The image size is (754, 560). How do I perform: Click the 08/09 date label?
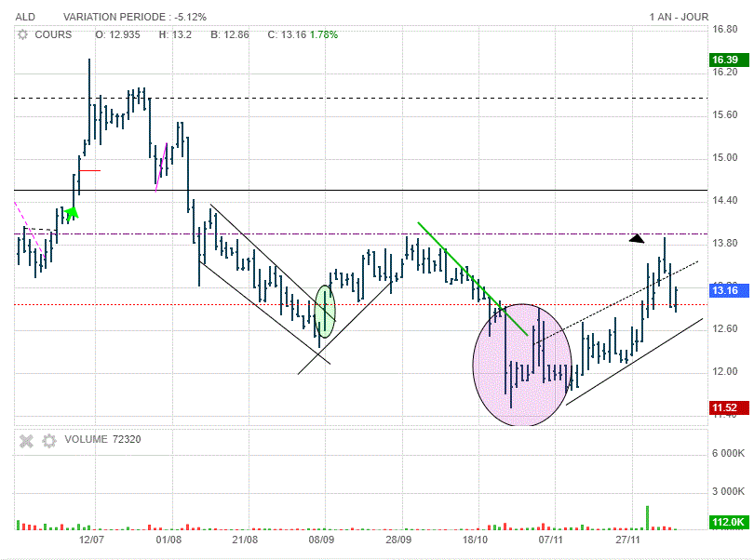tap(321, 540)
